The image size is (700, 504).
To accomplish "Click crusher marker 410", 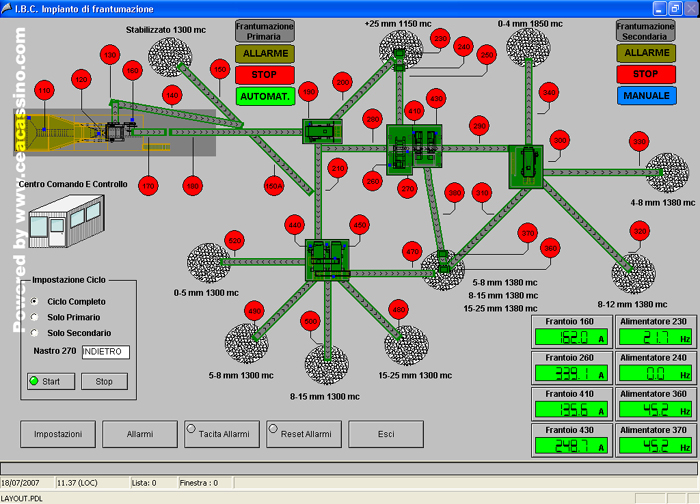I will tap(414, 111).
